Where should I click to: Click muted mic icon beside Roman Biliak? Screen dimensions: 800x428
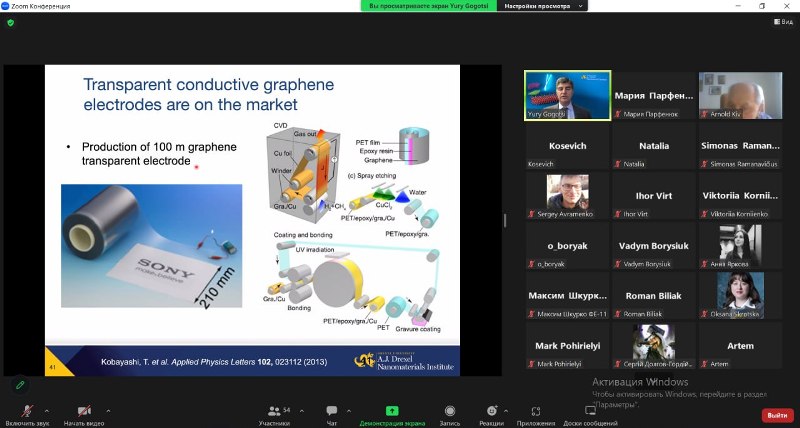point(618,314)
